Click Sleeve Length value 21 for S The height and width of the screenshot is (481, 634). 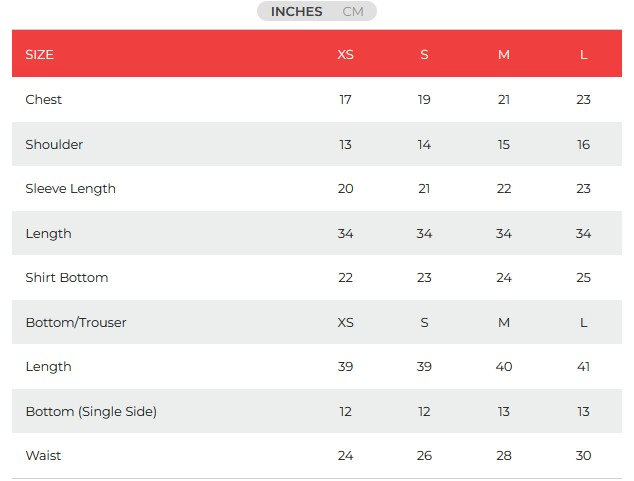click(424, 188)
